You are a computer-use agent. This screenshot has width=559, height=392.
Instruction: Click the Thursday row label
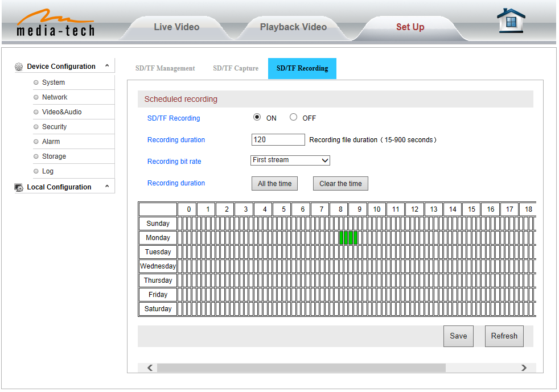158,280
